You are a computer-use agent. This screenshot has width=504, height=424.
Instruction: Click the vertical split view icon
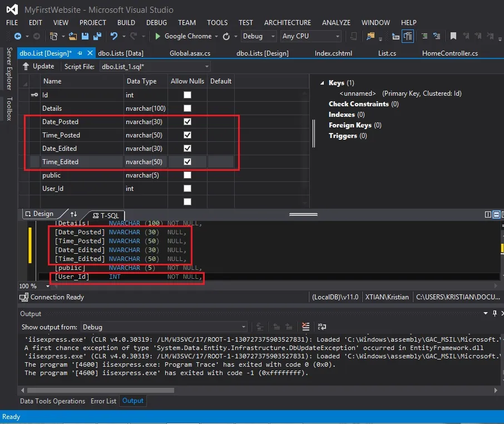488,214
